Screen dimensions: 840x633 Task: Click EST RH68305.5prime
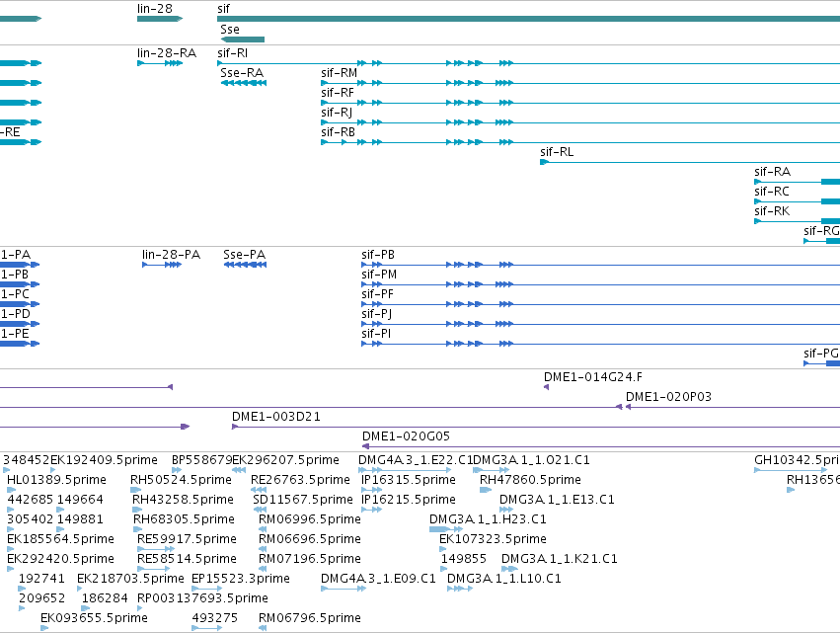click(137, 529)
